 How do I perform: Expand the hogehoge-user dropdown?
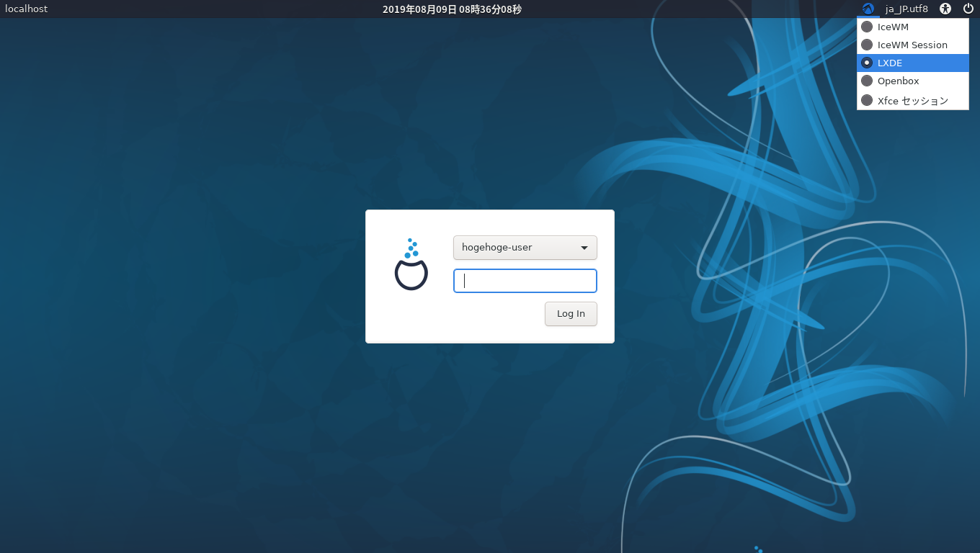coord(525,248)
